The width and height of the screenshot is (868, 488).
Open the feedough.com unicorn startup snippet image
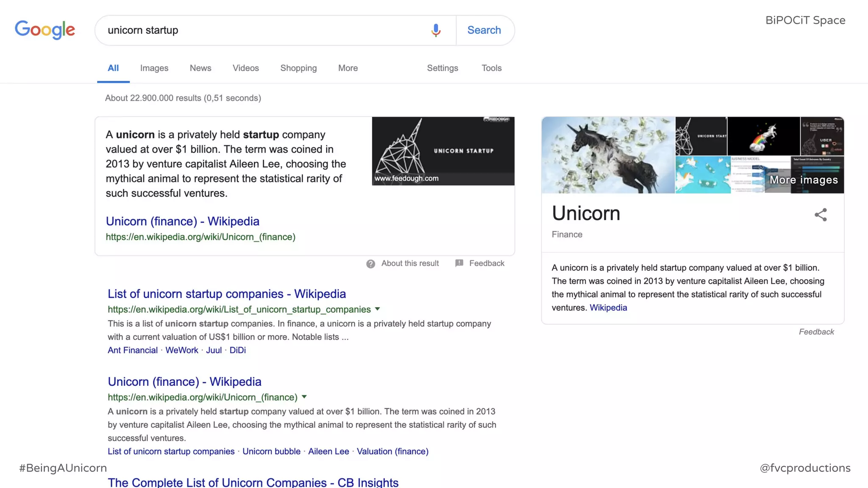443,151
